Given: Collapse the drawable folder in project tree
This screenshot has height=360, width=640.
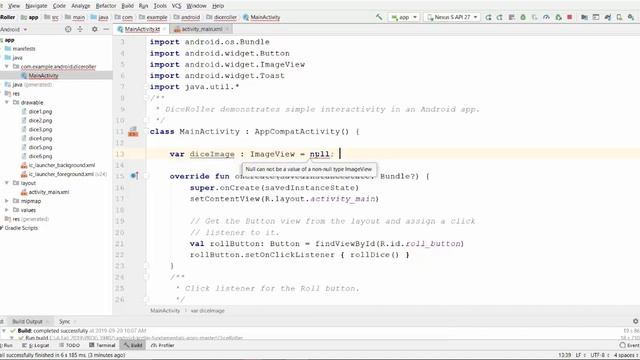Looking at the screenshot, I should (7, 102).
